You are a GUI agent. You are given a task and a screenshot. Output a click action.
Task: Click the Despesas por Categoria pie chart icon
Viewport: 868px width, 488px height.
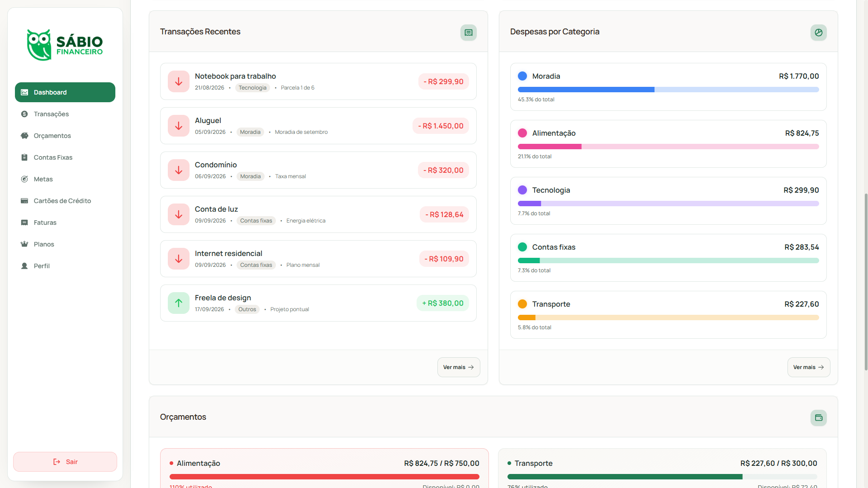click(x=819, y=33)
